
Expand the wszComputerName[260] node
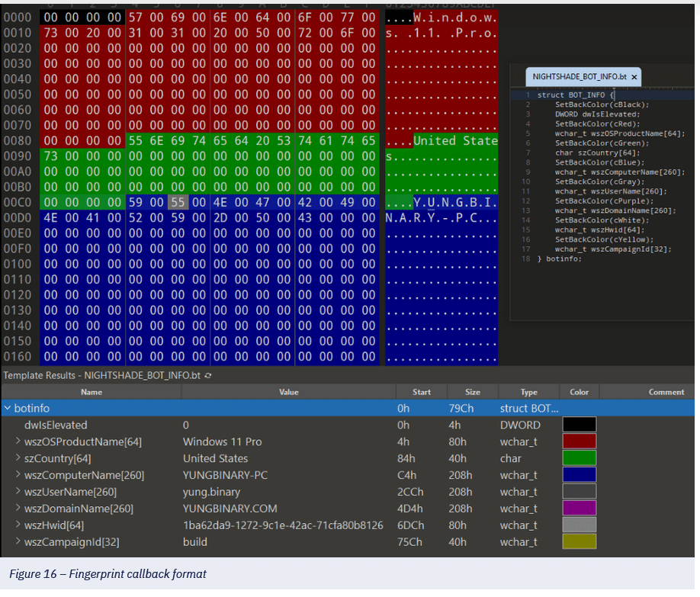(18, 475)
